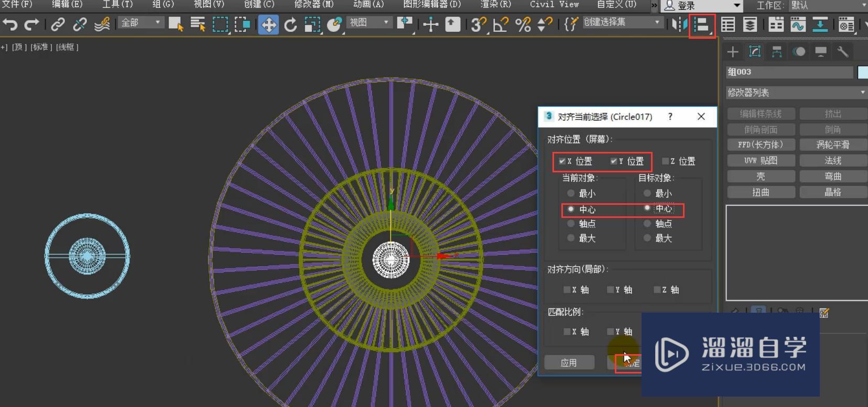The width and height of the screenshot is (868, 407).
Task: Open the Layer Explorer icon
Action: (x=750, y=24)
